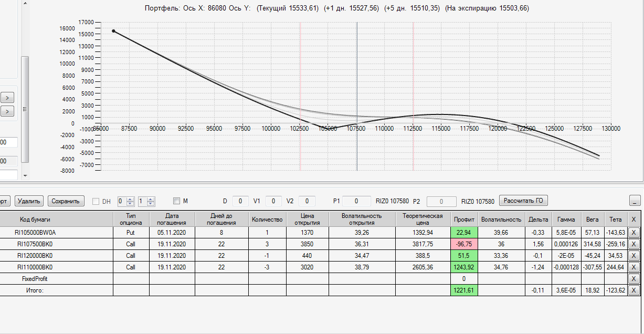
Task: Click the pink vertical line near 112500
Action: 413,96
